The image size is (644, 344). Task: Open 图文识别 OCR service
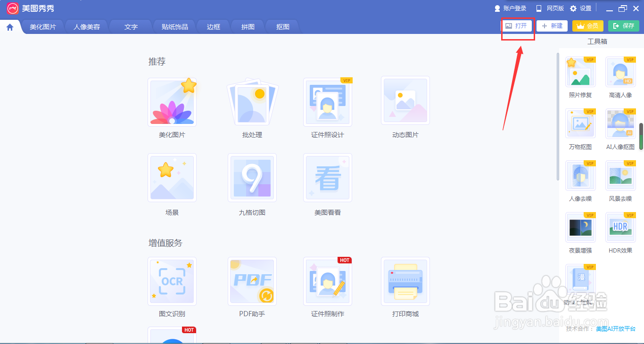172,281
